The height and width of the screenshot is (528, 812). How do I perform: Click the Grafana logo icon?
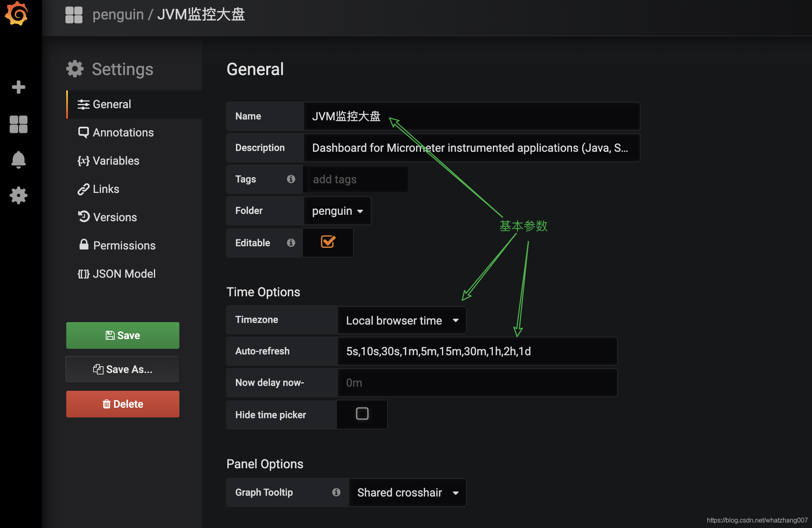click(x=17, y=14)
